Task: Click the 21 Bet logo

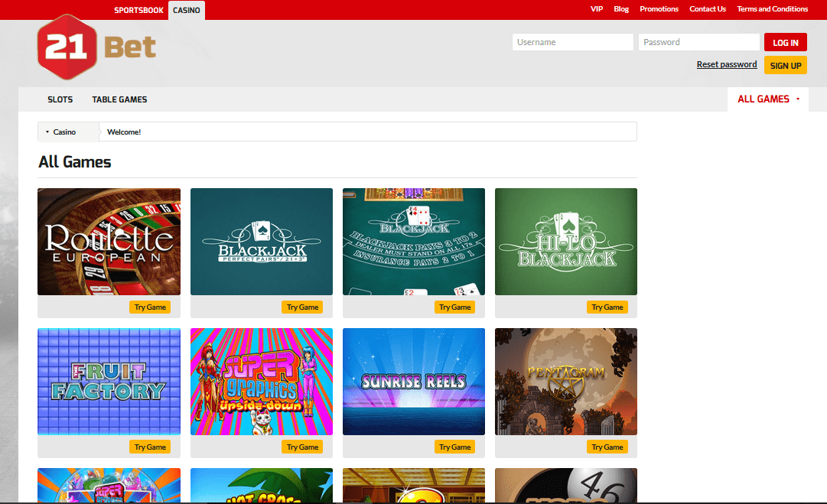Action: (96, 47)
